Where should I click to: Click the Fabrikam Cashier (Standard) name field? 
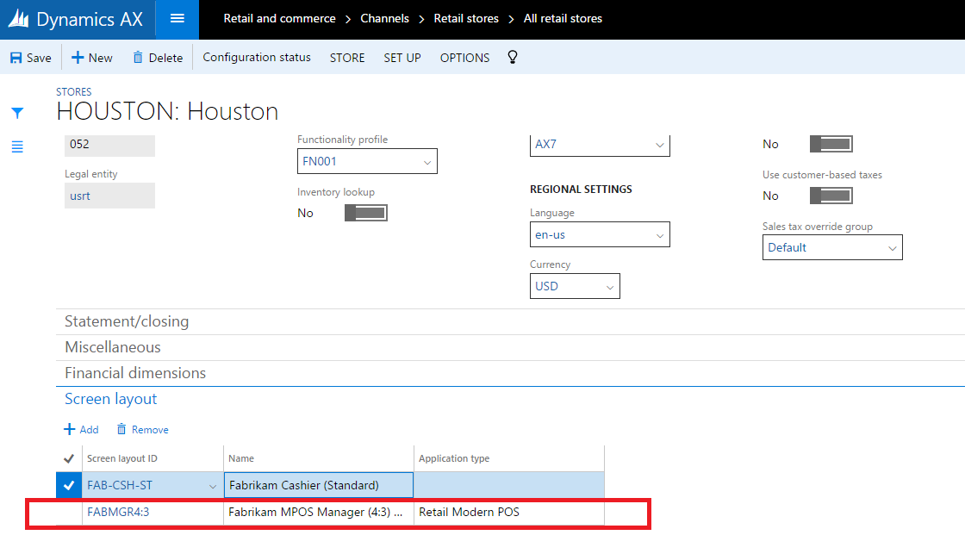tap(319, 485)
